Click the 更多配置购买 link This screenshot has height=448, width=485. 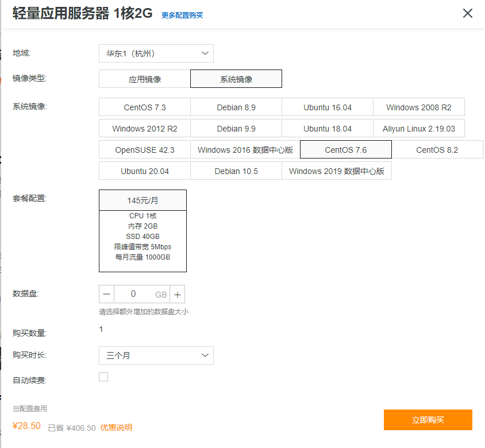[x=183, y=14]
